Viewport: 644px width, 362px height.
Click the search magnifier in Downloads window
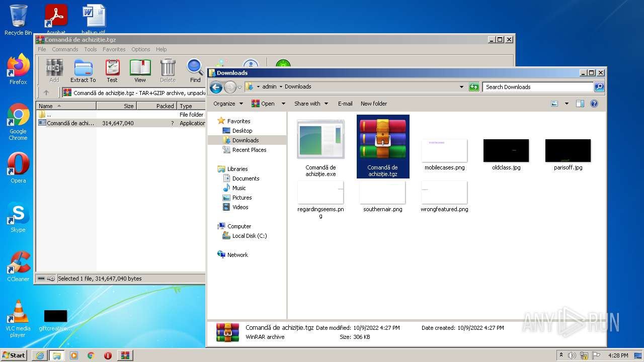tap(599, 87)
